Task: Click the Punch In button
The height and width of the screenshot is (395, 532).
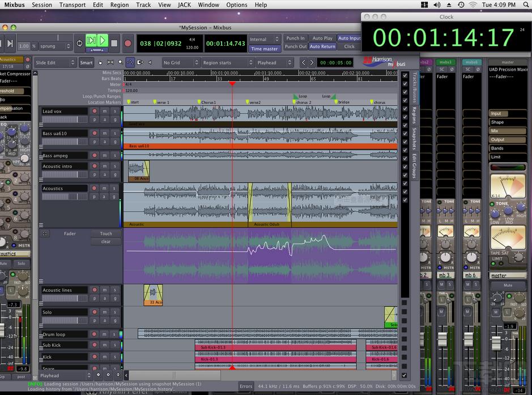Action: (295, 38)
